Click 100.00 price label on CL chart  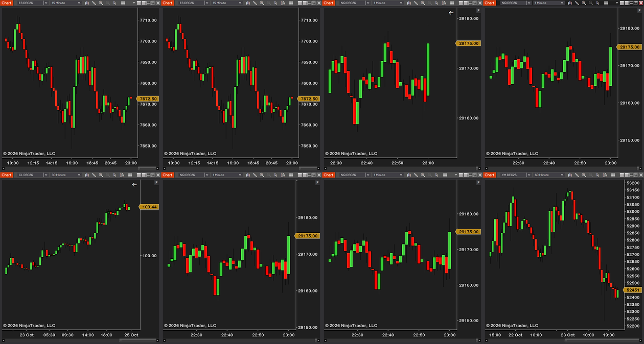(x=150, y=256)
